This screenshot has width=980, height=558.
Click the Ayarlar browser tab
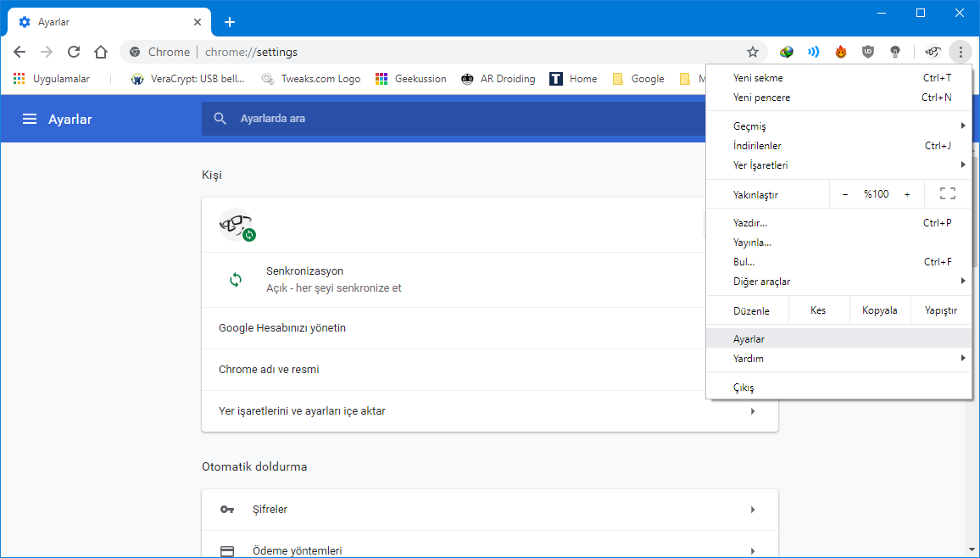(109, 22)
